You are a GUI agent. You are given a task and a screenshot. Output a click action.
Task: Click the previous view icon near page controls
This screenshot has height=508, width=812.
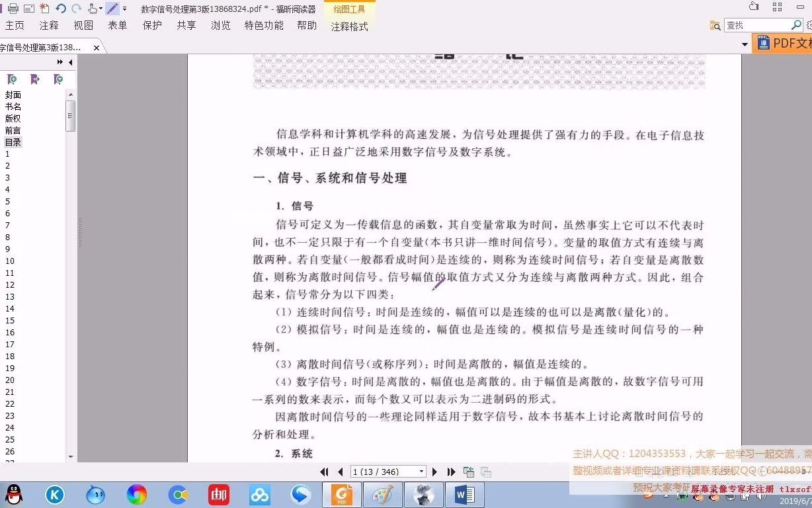tap(469, 472)
